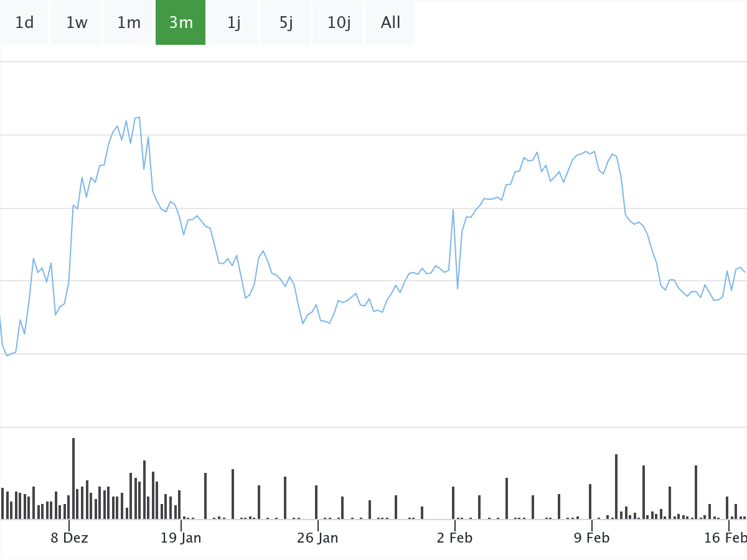The height and width of the screenshot is (560, 747).
Task: Display All available price history
Action: (390, 23)
